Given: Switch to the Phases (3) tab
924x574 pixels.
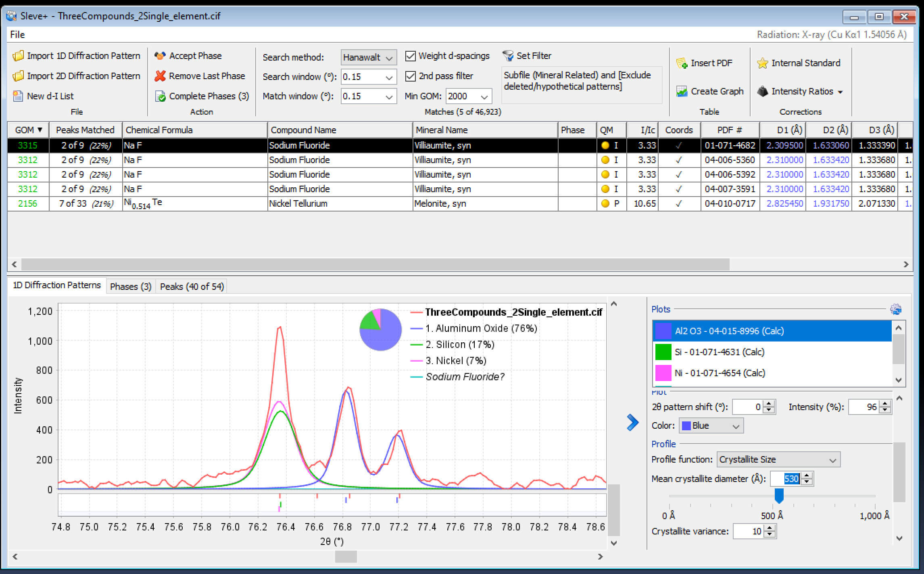Looking at the screenshot, I should (x=130, y=287).
